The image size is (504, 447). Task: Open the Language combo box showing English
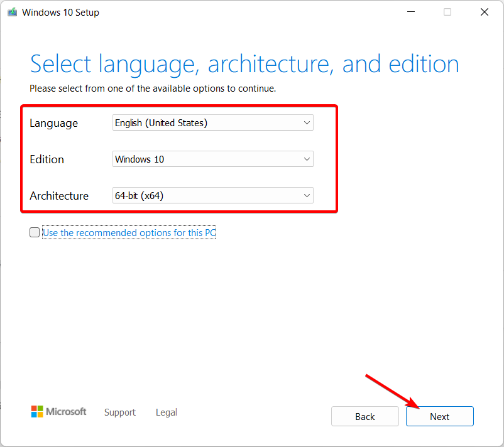(x=213, y=122)
